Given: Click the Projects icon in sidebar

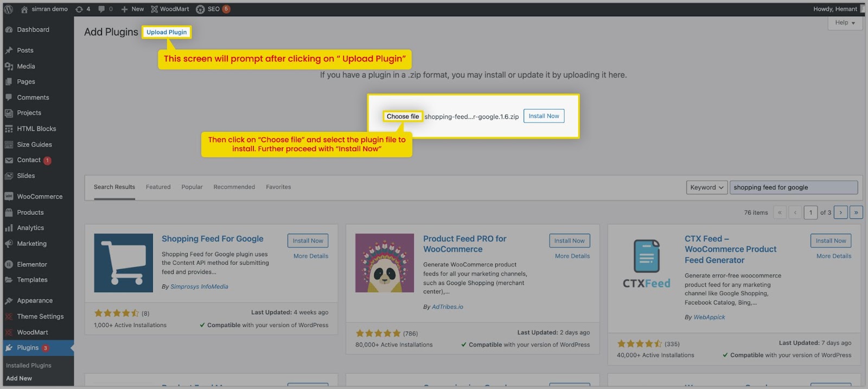Looking at the screenshot, I should point(9,113).
